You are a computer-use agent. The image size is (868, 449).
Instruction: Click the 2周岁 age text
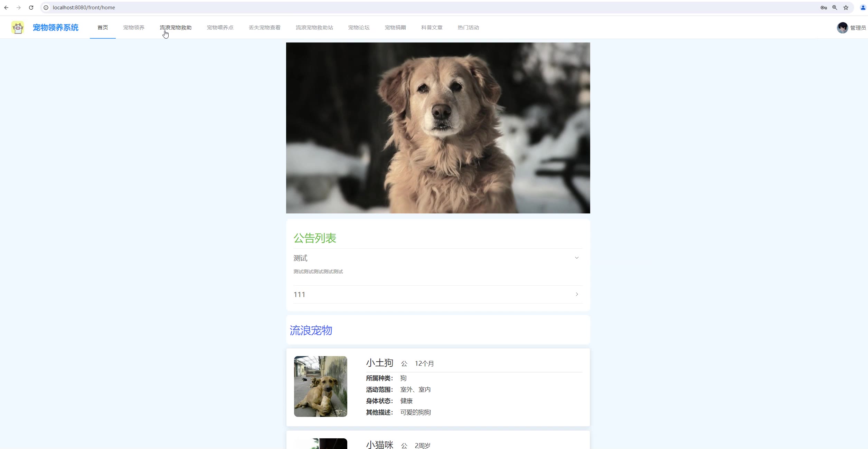(423, 446)
